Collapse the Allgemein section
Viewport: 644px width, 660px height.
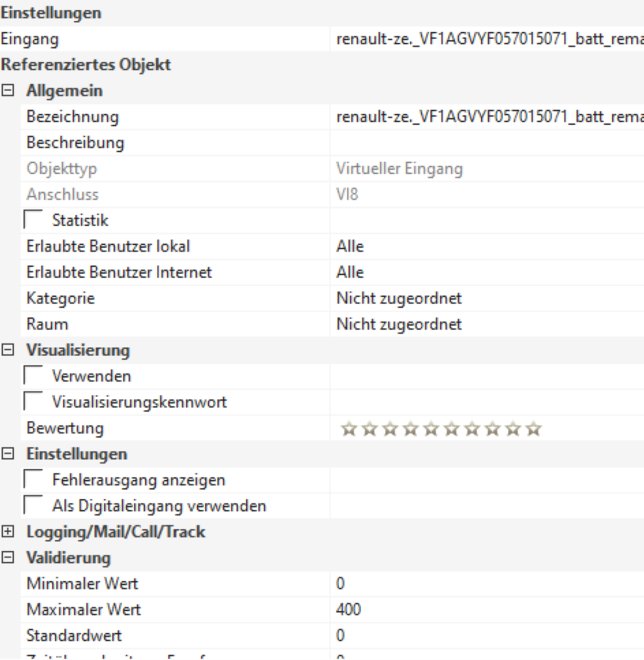8,91
